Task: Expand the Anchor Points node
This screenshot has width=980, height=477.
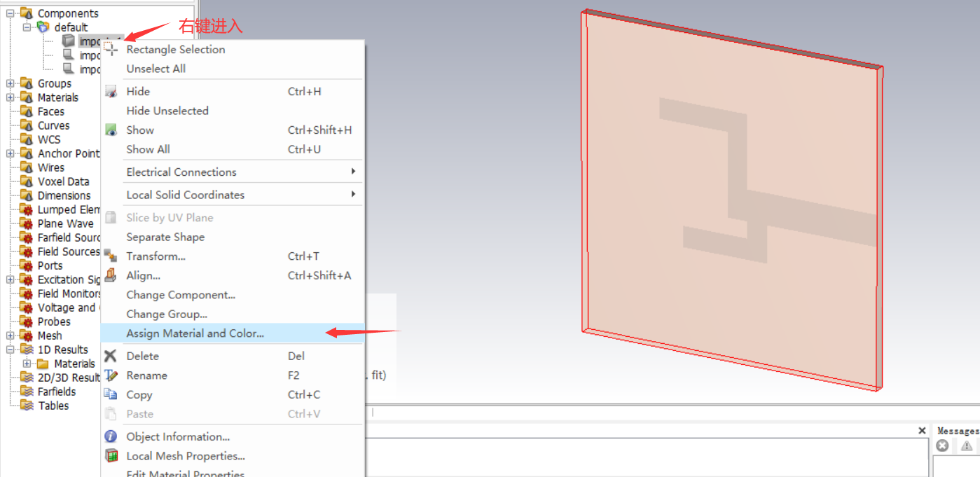Action: coord(11,153)
